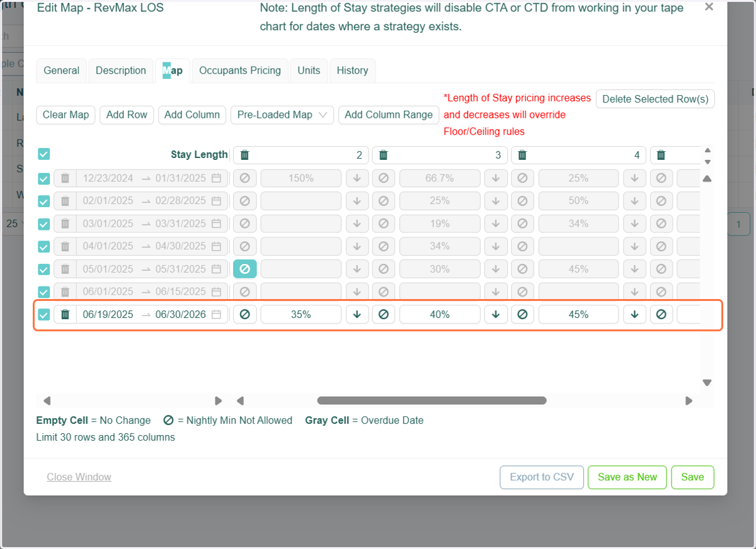The width and height of the screenshot is (756, 549).
Task: Open the History tab
Action: 352,71
